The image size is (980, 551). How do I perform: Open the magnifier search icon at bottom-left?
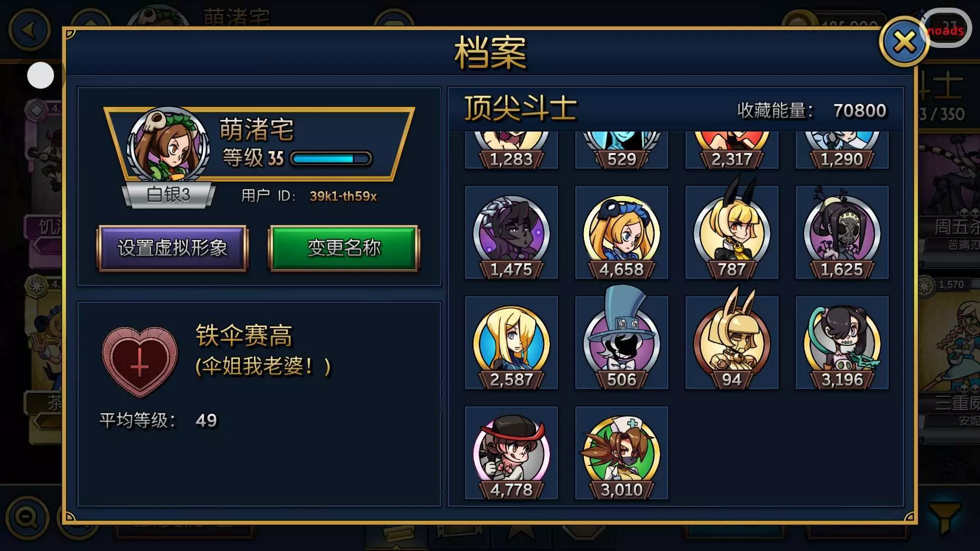click(27, 517)
